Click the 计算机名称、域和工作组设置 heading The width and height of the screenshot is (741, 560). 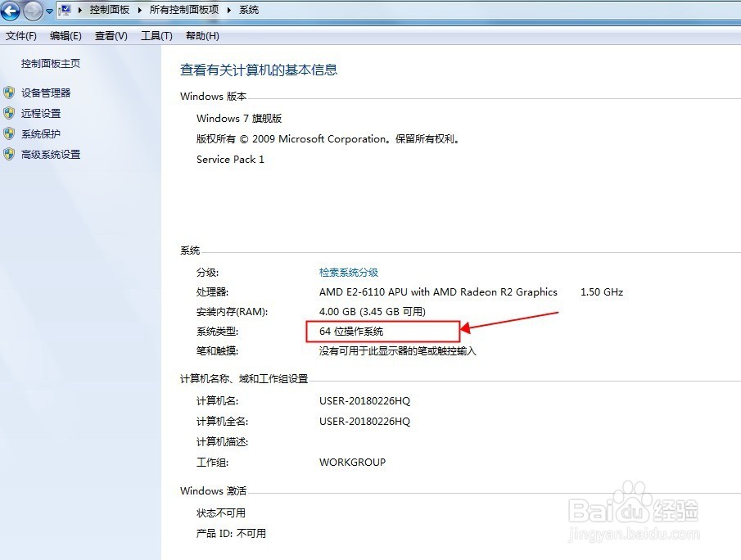[244, 379]
